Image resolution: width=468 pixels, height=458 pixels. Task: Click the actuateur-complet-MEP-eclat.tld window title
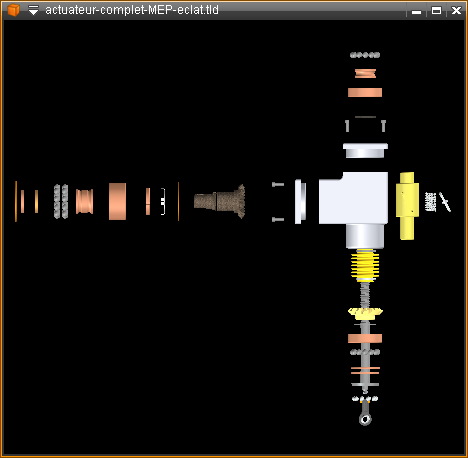[x=132, y=10]
